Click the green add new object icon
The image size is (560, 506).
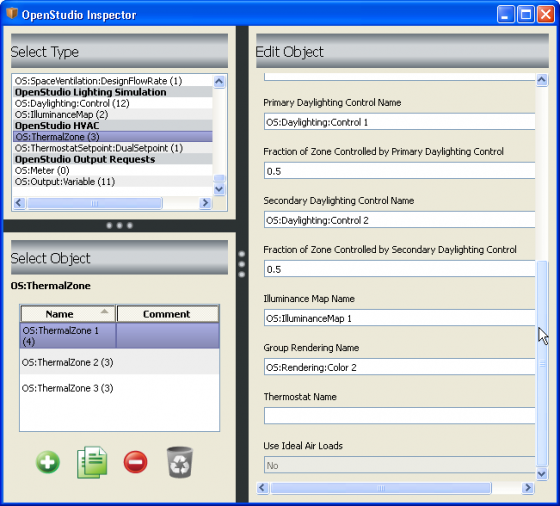(x=48, y=462)
